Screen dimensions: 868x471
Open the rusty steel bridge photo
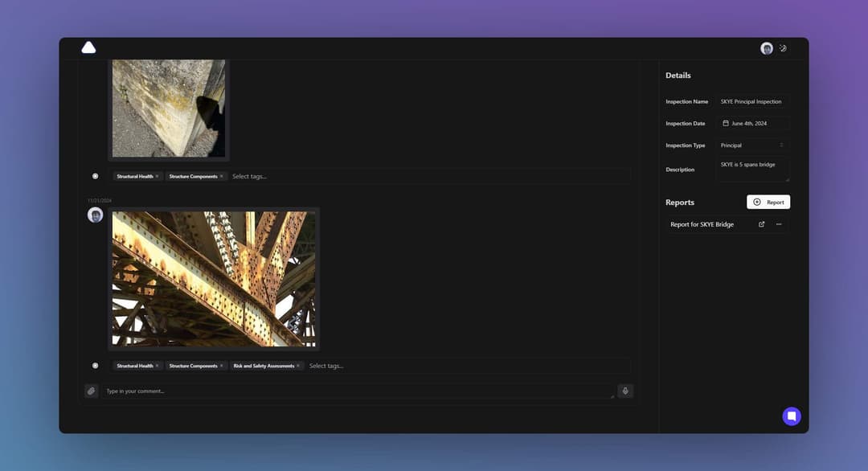[x=213, y=279]
